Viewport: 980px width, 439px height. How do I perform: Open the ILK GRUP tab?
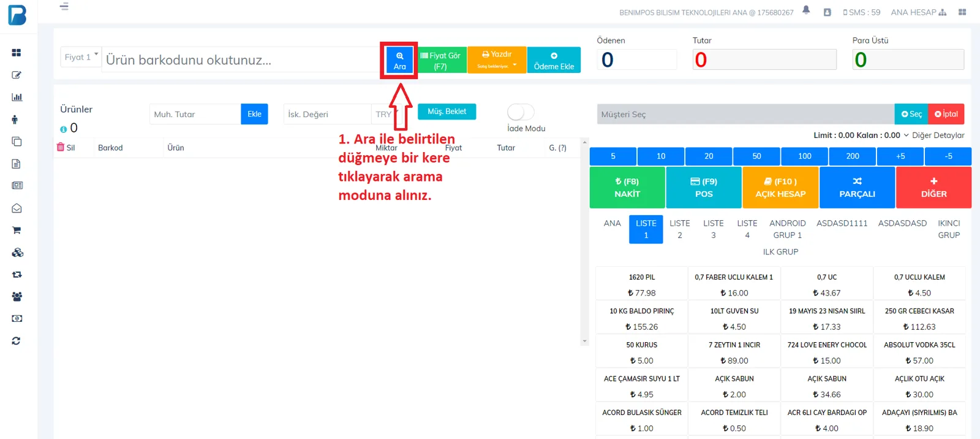[780, 252]
